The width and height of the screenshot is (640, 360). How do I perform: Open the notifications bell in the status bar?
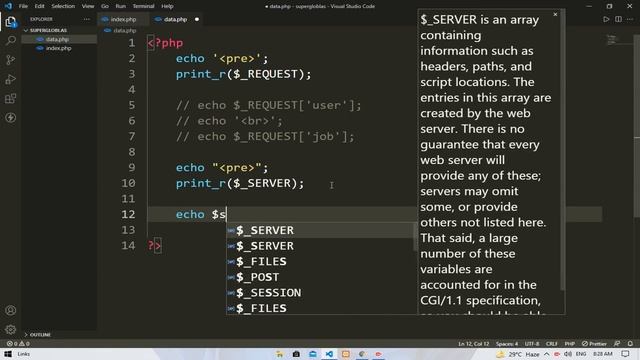coord(630,344)
